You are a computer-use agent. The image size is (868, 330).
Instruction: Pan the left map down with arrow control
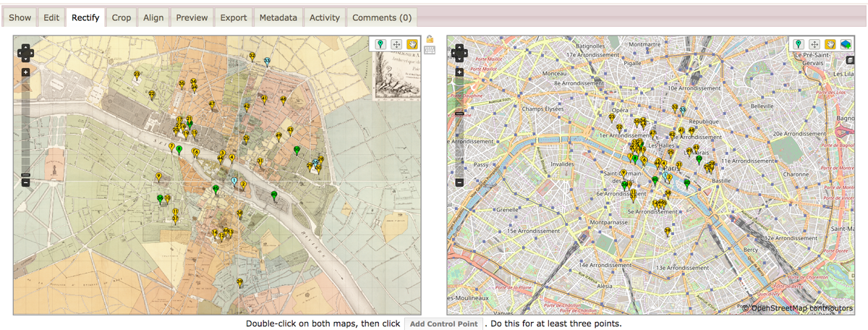[x=25, y=57]
